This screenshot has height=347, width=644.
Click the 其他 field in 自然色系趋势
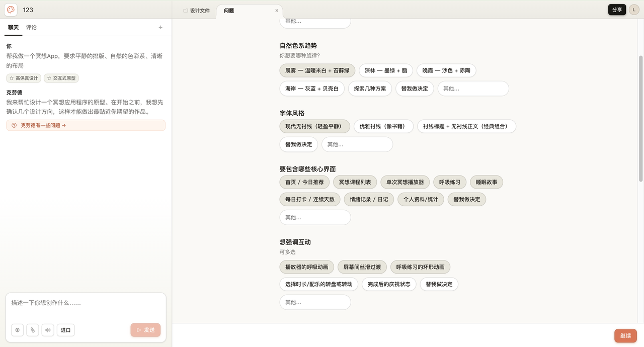[473, 89]
